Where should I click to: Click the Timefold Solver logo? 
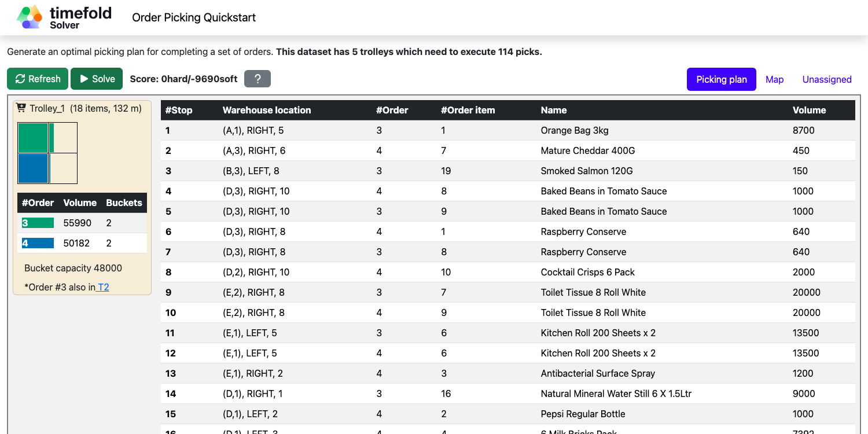(x=64, y=17)
